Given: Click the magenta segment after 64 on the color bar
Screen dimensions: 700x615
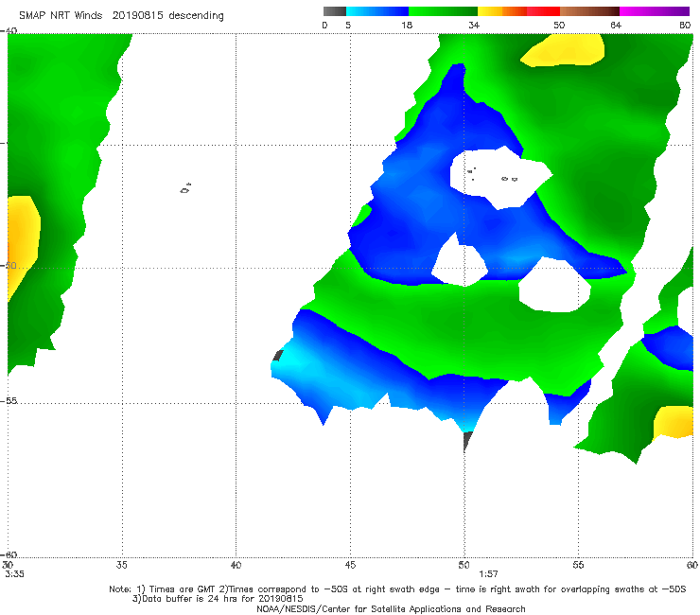Looking at the screenshot, I should 655,11.
